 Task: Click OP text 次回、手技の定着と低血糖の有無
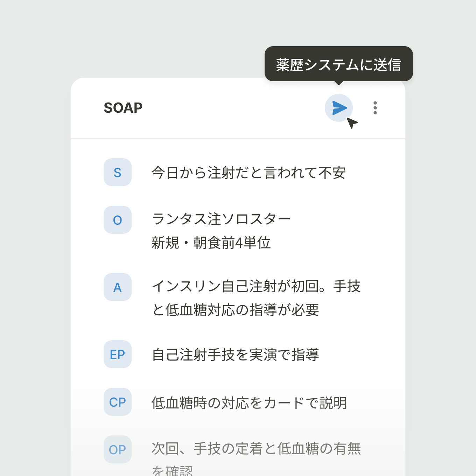256,448
